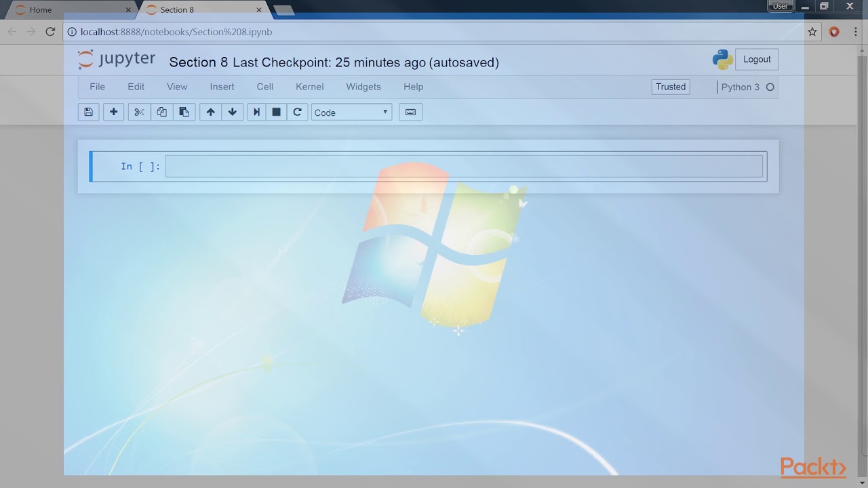Image resolution: width=868 pixels, height=488 pixels.
Task: Rename notebook via Section 8 title
Action: click(198, 62)
